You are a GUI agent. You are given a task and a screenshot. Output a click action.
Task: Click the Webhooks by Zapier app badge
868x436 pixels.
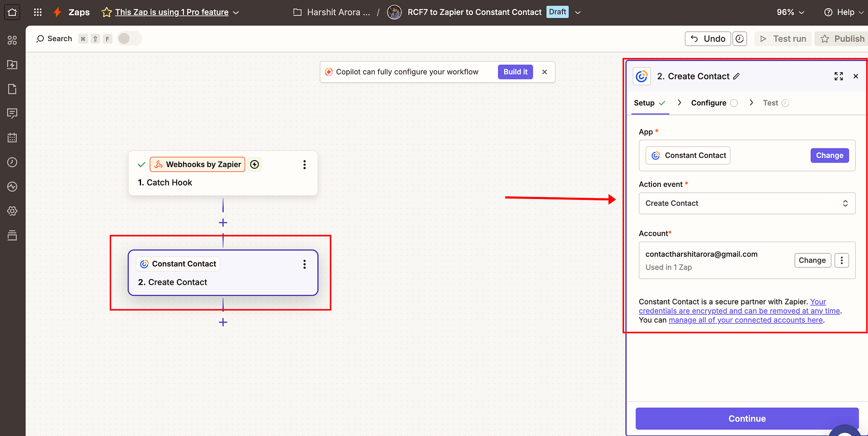point(198,165)
